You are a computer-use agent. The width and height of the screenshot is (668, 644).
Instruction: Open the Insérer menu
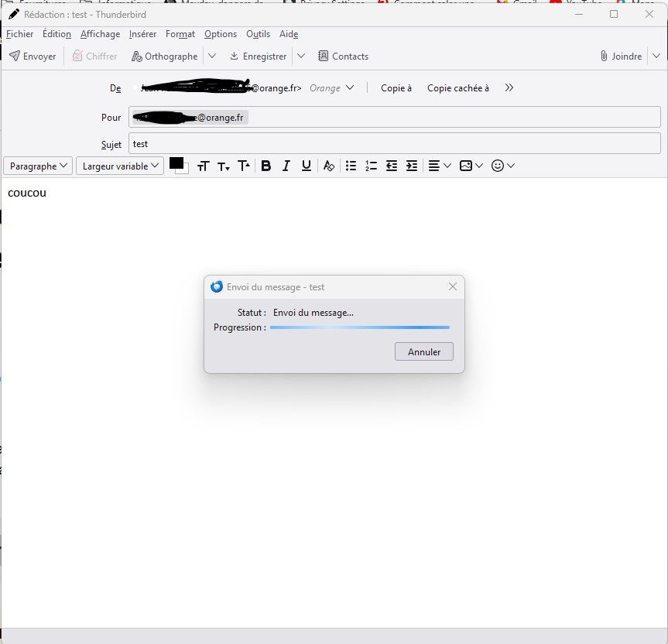click(142, 34)
